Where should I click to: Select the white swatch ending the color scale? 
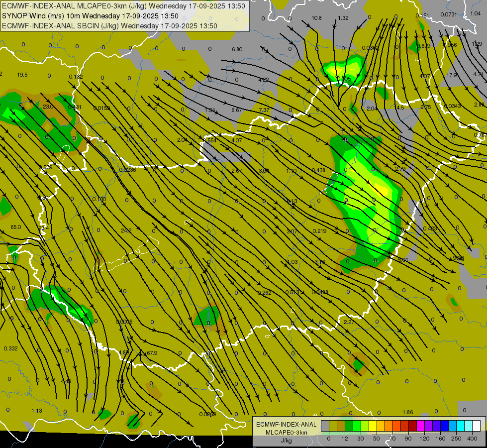pos(477,426)
